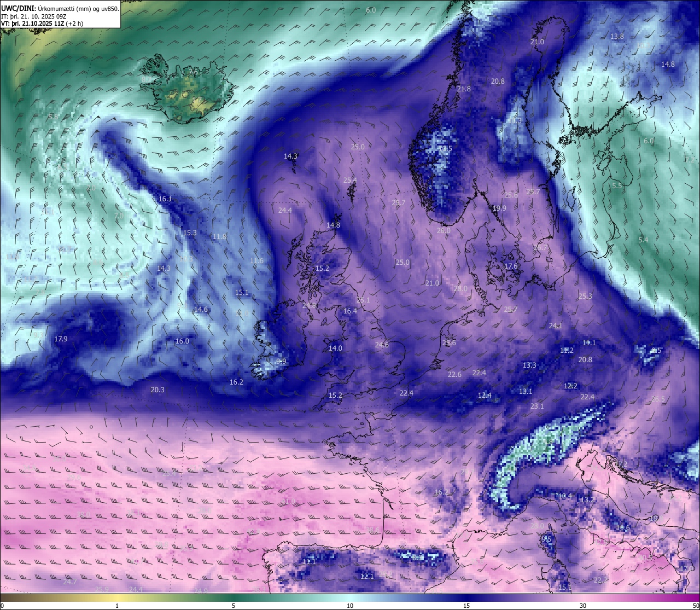This screenshot has height=610, width=700.
Task: Click the 16.1 value label
Action: 165,199
